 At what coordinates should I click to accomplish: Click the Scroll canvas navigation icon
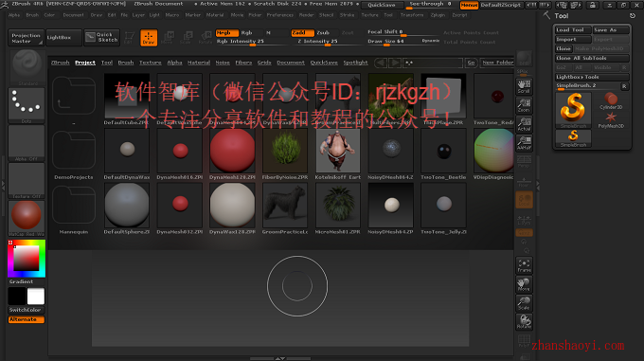[524, 86]
